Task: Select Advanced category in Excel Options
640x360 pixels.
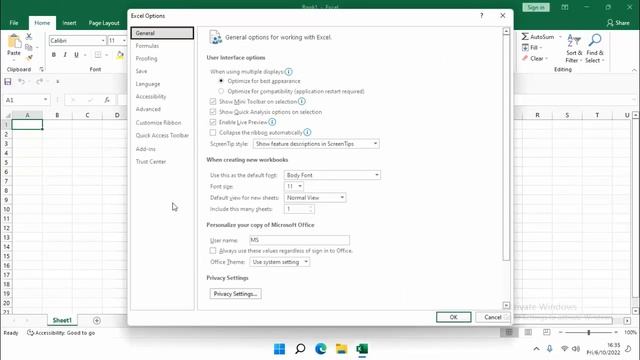Action: point(148,109)
